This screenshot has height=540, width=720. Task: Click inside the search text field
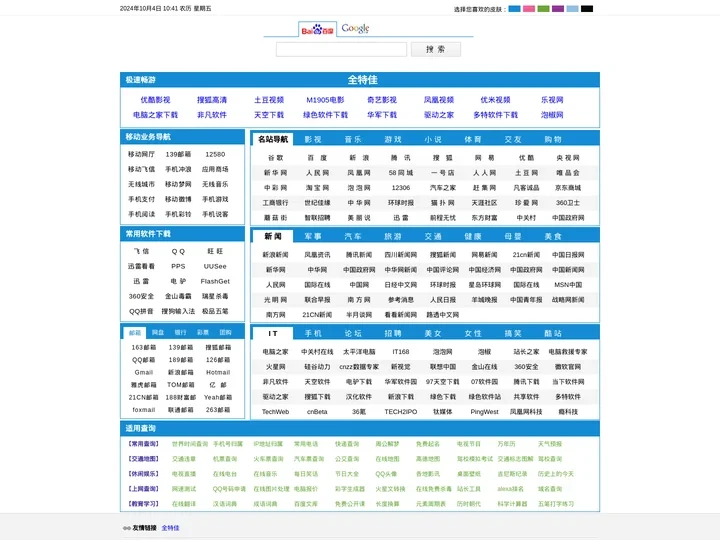pos(341,49)
